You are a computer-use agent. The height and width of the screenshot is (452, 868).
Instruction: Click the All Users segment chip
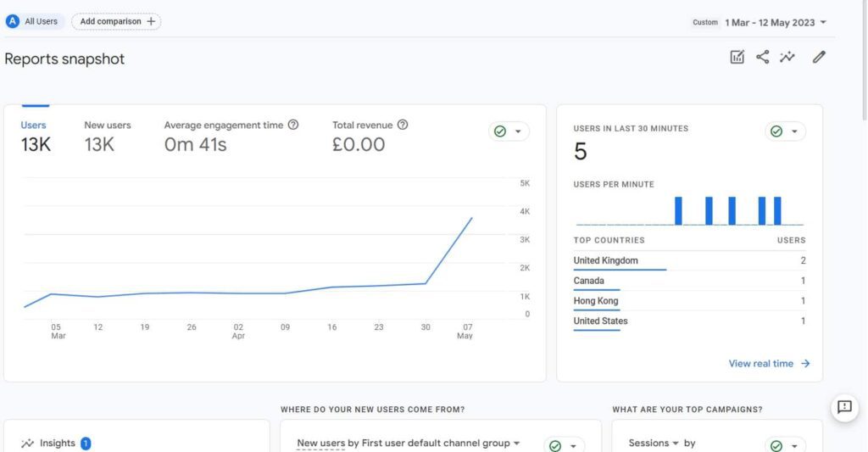(x=34, y=21)
